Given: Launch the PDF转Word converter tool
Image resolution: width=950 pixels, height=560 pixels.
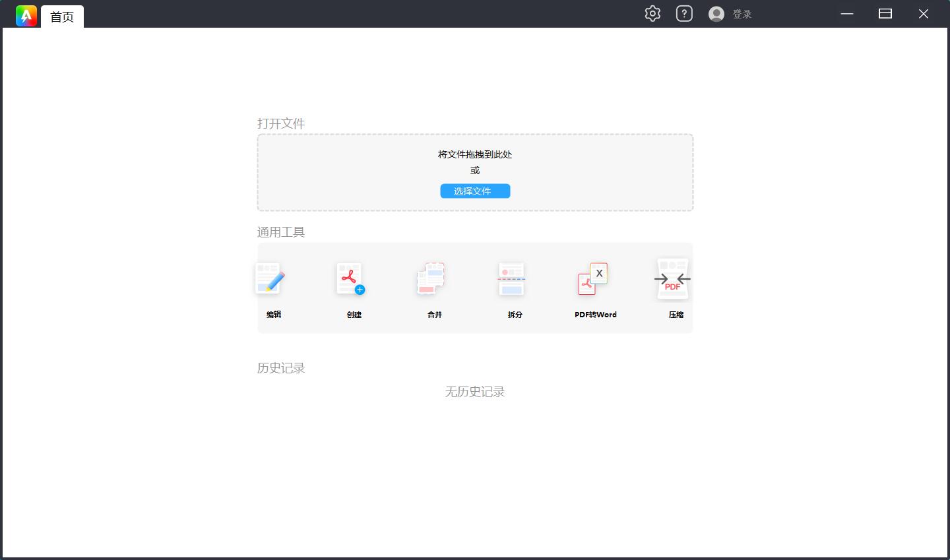Looking at the screenshot, I should (x=595, y=289).
